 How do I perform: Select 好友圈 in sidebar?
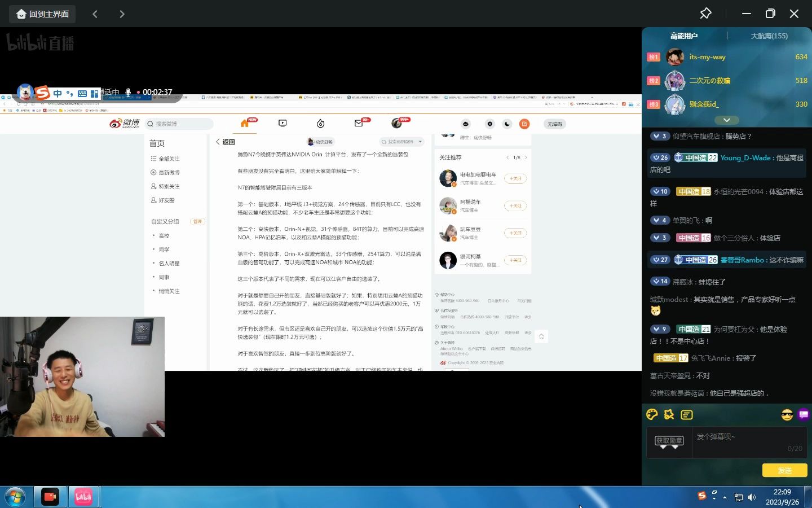163,200
